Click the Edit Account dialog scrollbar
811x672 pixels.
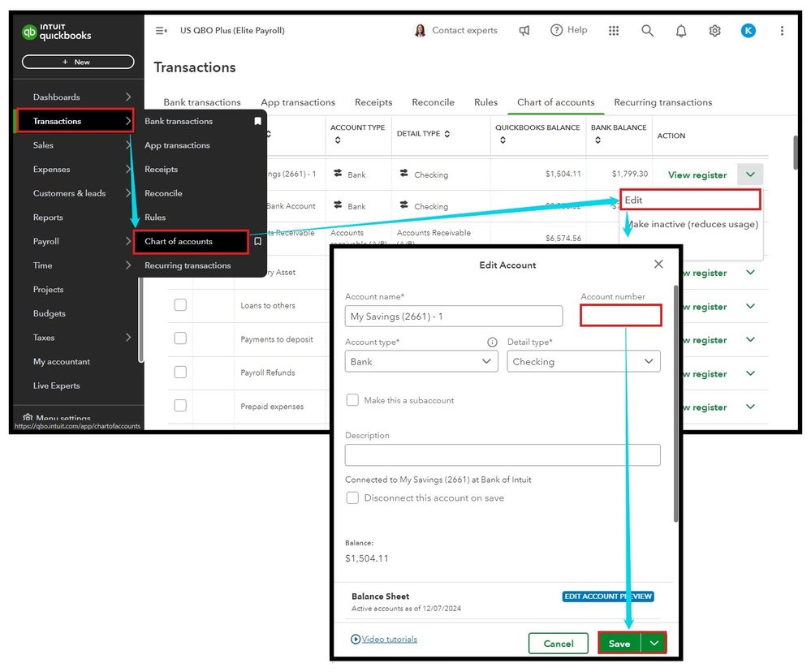(675, 403)
